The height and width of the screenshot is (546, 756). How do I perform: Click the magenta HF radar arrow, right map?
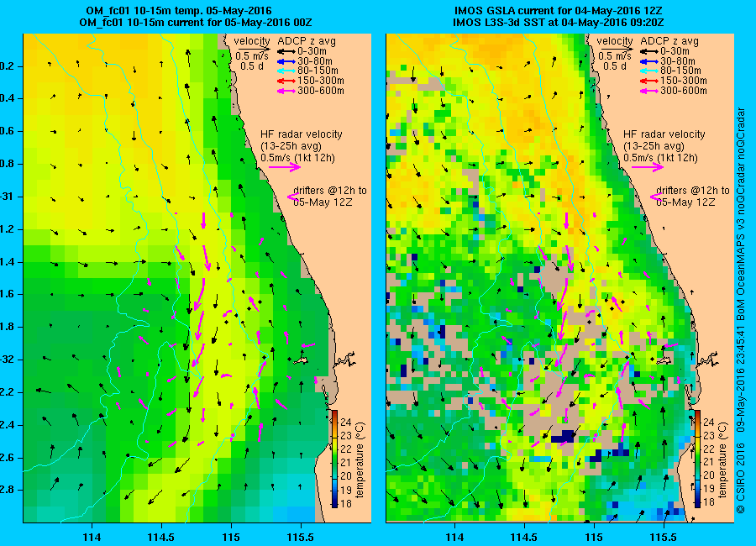[648, 167]
